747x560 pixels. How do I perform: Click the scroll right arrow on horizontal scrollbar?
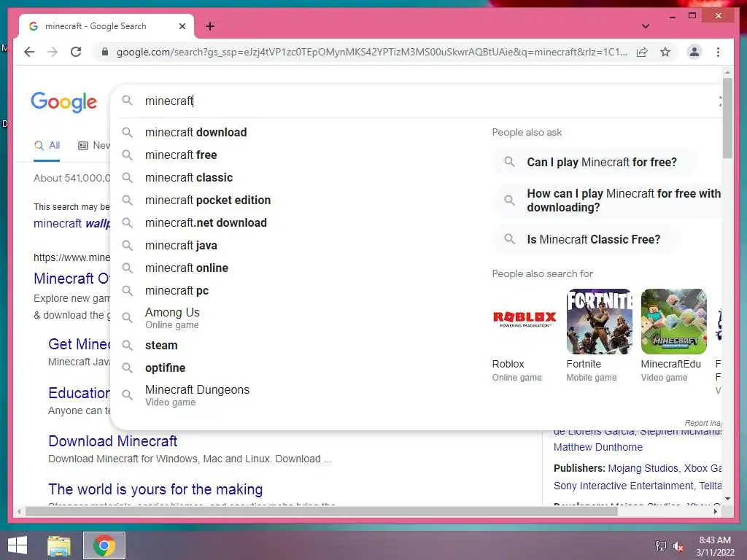(716, 511)
